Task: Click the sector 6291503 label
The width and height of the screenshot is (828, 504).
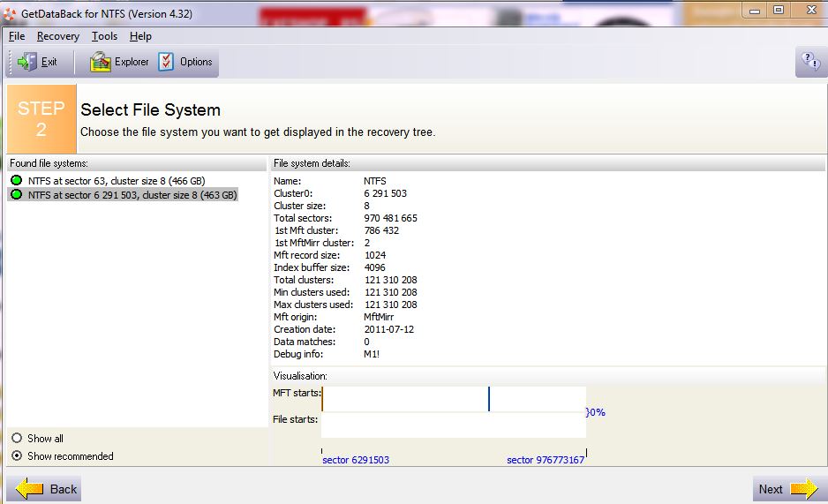Action: coord(356,460)
